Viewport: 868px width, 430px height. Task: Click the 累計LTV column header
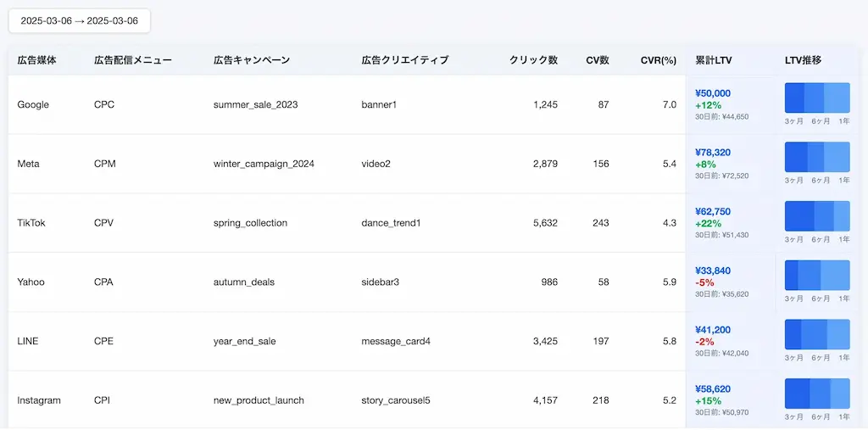click(x=714, y=60)
